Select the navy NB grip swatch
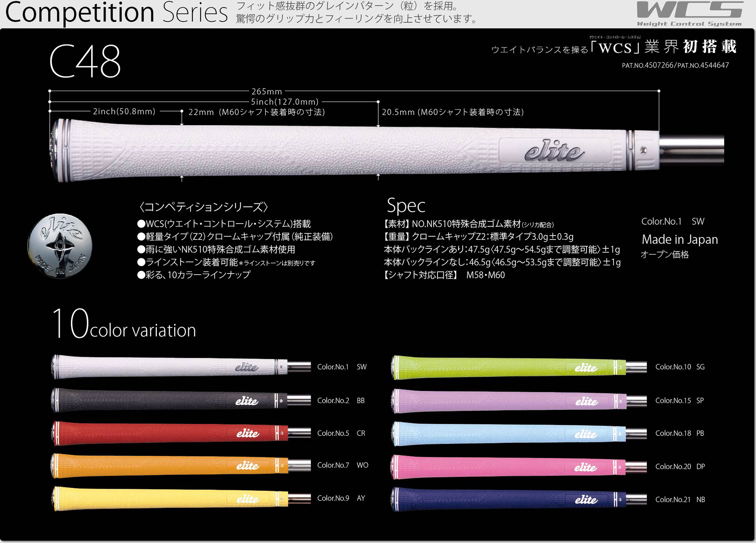Image resolution: width=756 pixels, height=543 pixels. coord(519,499)
